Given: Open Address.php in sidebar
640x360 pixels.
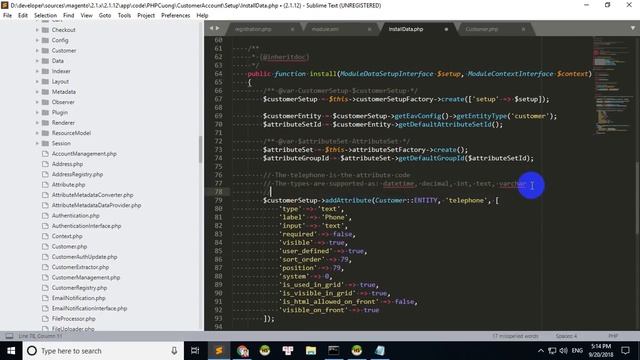Looking at the screenshot, I should 67,164.
